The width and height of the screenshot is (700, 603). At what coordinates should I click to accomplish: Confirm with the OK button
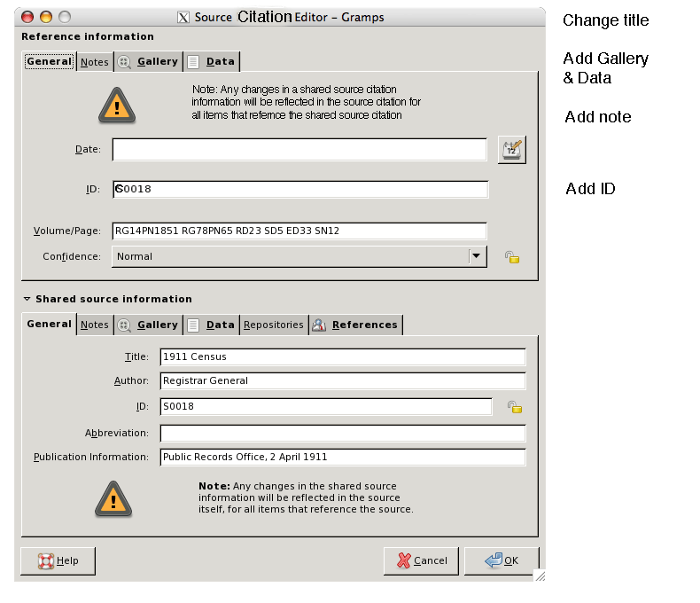tap(502, 560)
